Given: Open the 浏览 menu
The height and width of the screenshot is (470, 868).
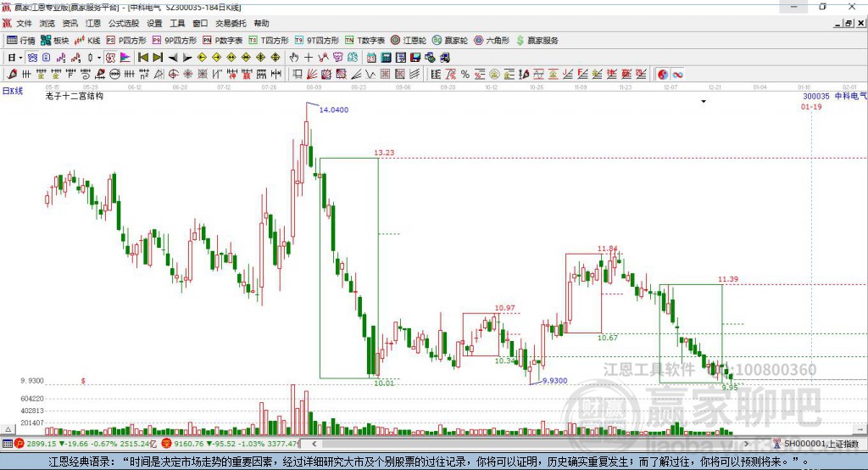Looking at the screenshot, I should tap(47, 23).
